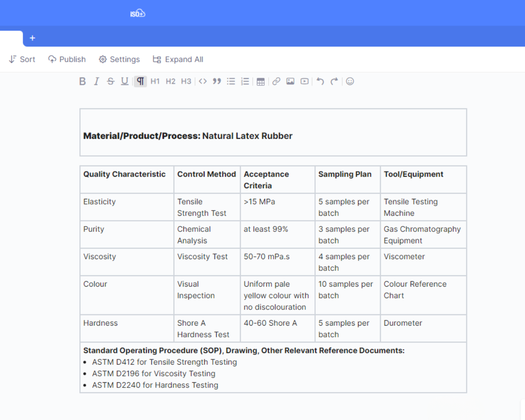This screenshot has height=420, width=525.
Task: Toggle bold formatting in editor toolbar
Action: [x=82, y=81]
